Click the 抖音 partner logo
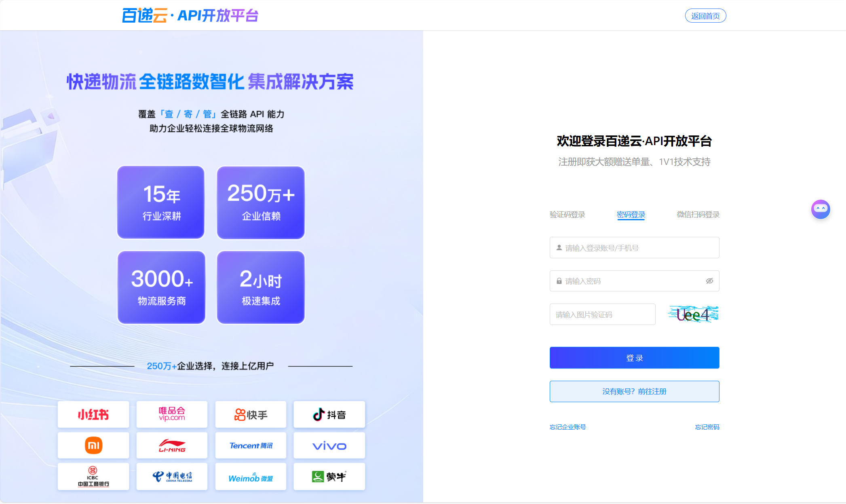The image size is (846, 504). point(329,414)
